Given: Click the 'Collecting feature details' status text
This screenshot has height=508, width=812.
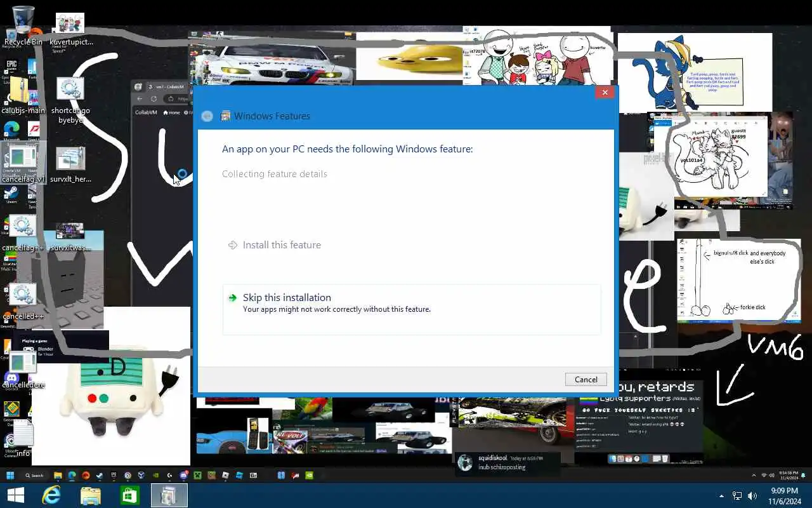Looking at the screenshot, I should (275, 174).
